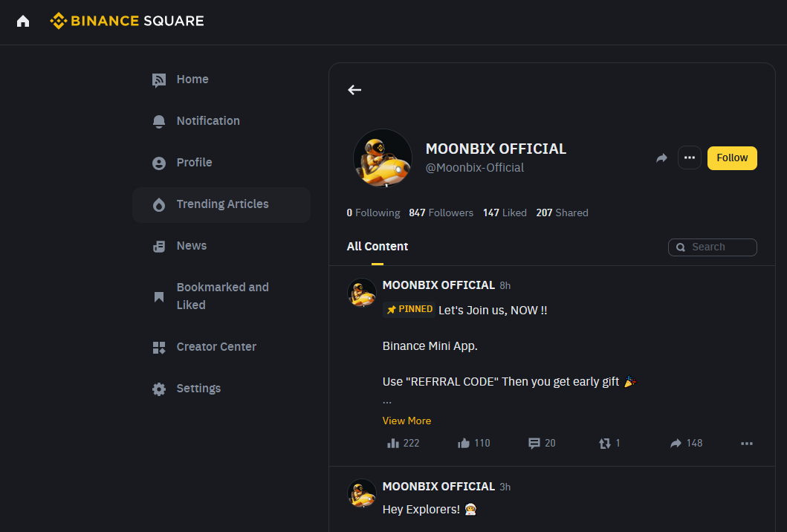Open pinned post more options ellipsis
The height and width of the screenshot is (532, 787).
tap(747, 444)
